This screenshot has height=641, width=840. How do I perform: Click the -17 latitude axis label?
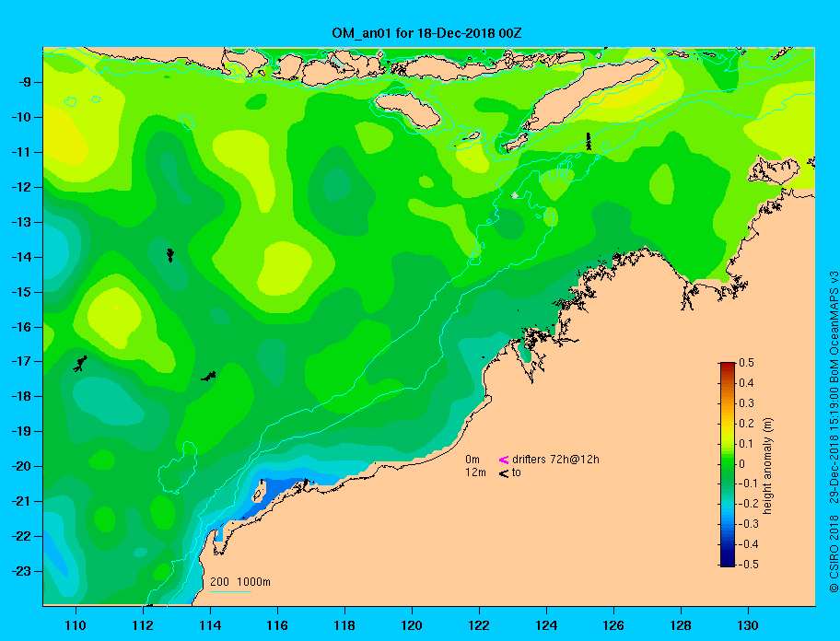tap(21, 361)
